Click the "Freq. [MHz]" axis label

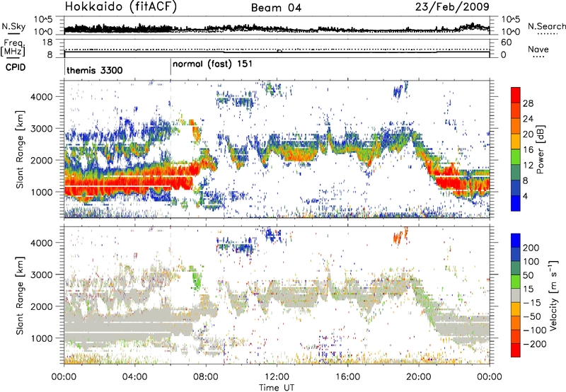[x=13, y=48]
